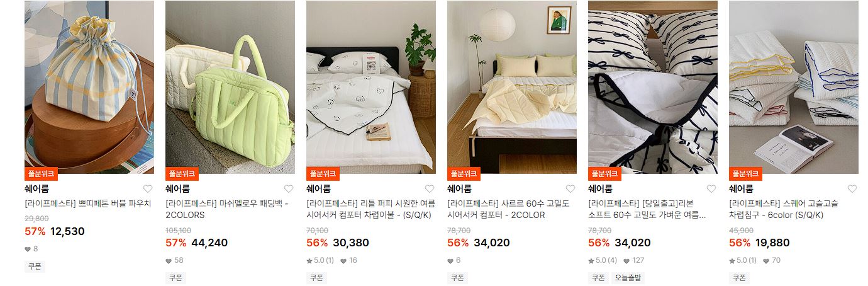Like the 리틀 퍼피 comforter via heart icon
This screenshot has width=868, height=286.
tap(430, 189)
